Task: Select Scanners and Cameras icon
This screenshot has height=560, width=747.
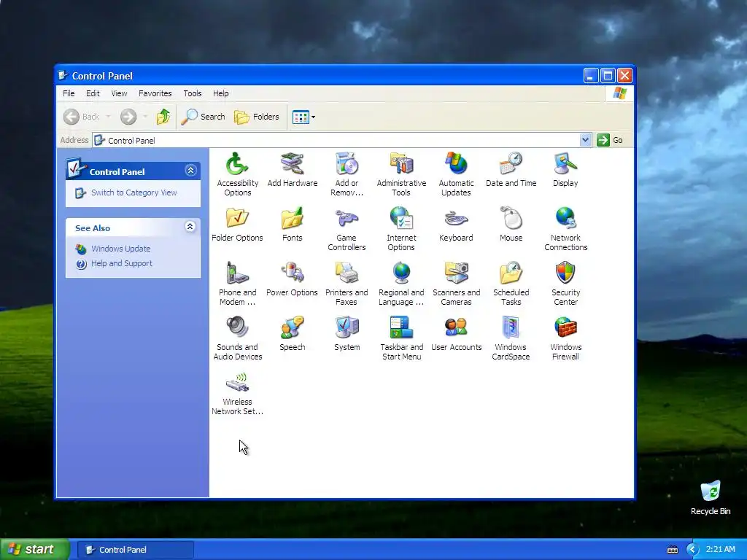Action: tap(456, 284)
